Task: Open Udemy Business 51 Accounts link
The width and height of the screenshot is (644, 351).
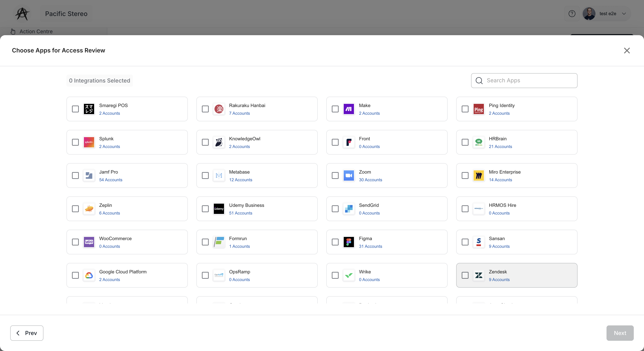Action: (240, 213)
